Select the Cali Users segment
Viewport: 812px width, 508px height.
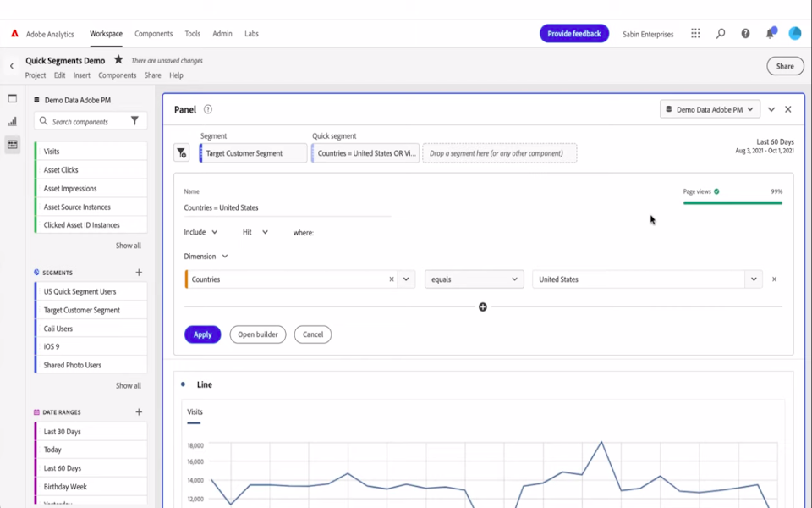[91, 329]
